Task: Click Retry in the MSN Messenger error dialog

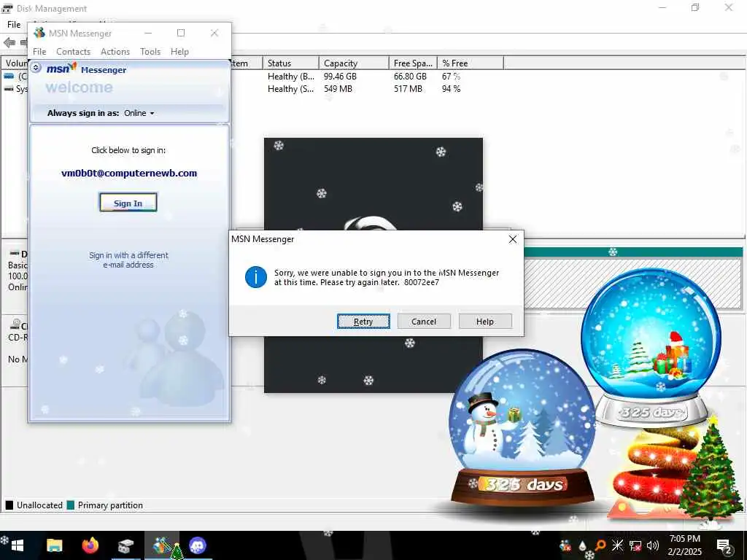Action: [x=363, y=322]
